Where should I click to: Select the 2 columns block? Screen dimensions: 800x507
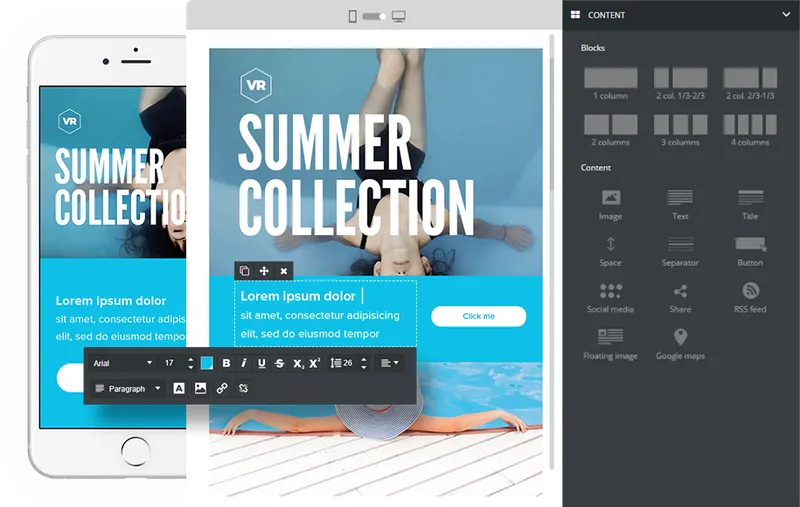[x=610, y=130]
